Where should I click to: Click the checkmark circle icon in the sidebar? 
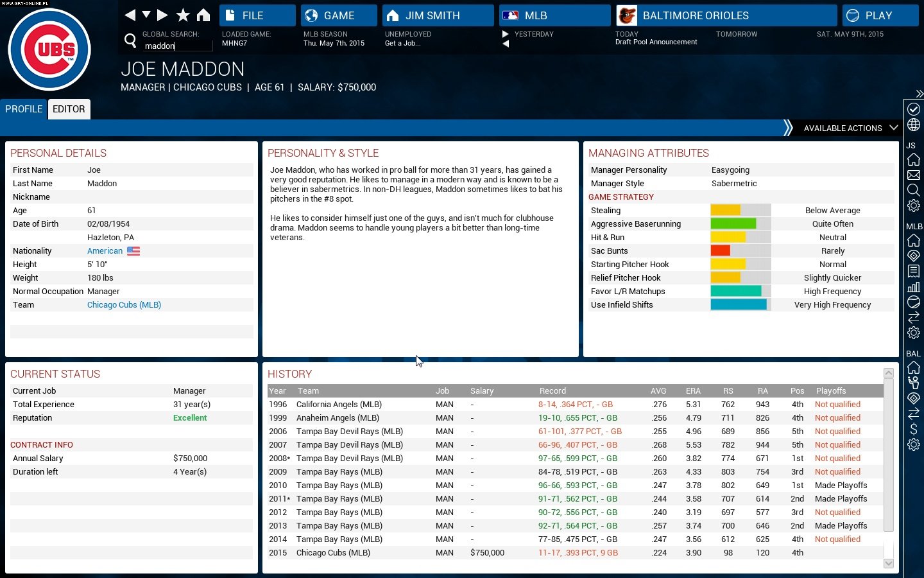[x=914, y=109]
